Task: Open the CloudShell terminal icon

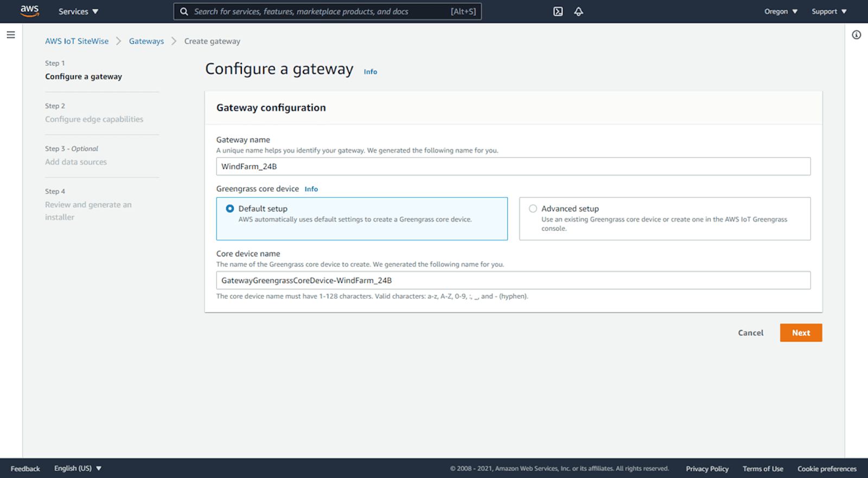Action: [x=558, y=11]
